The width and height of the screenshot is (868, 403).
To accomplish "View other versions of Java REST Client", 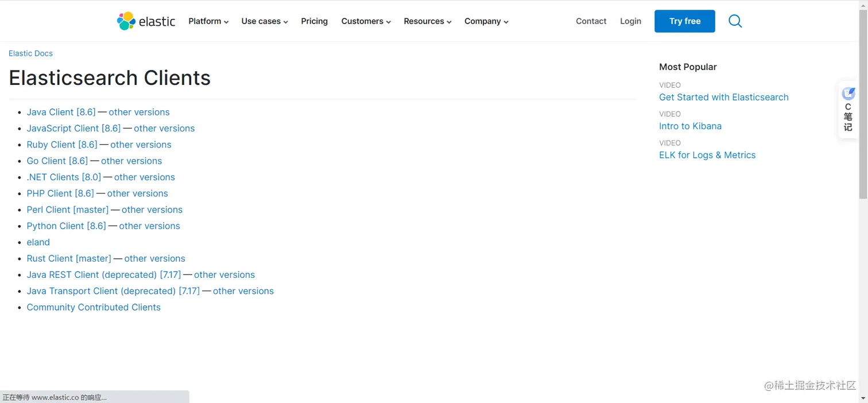I will pos(224,274).
